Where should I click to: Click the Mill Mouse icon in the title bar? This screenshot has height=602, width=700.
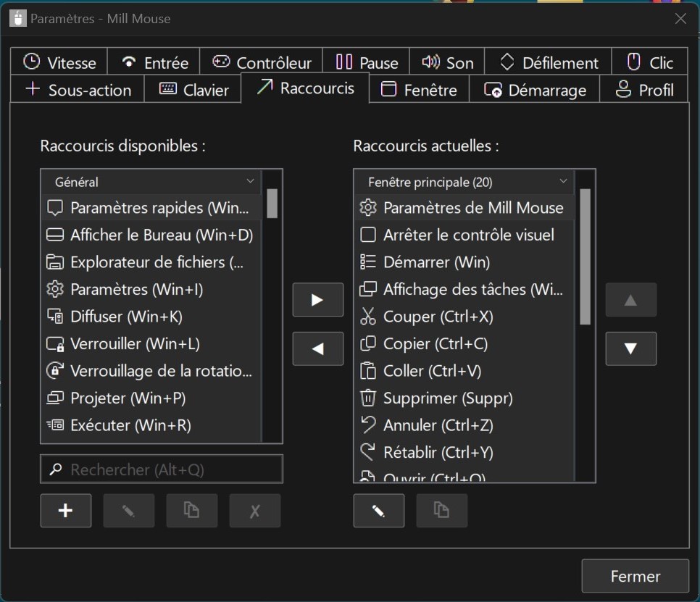tap(16, 18)
